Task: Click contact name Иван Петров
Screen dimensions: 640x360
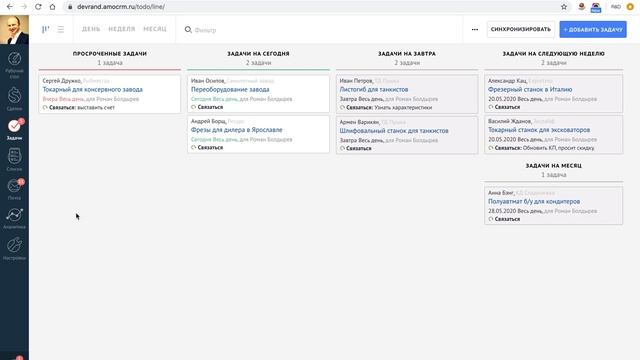Action: [356, 81]
